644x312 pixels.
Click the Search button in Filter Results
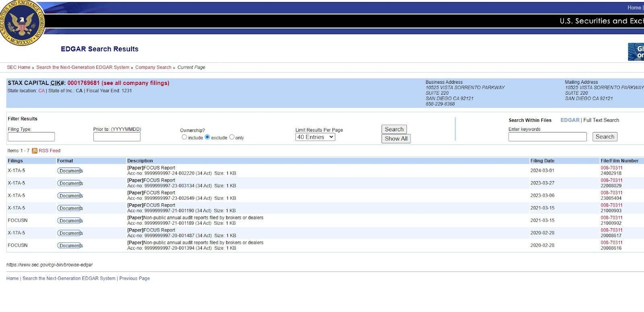click(394, 129)
